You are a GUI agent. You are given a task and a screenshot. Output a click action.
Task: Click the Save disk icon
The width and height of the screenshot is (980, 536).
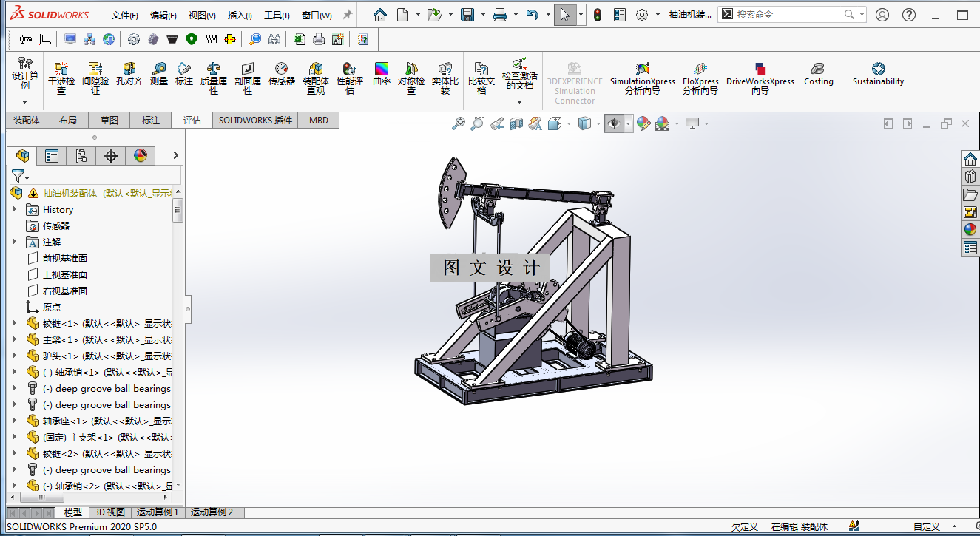pos(467,15)
